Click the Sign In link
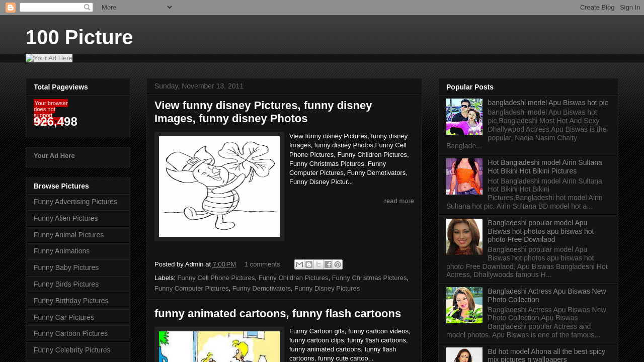Screen dimensions: 644x362 pyautogui.click(x=630, y=7)
